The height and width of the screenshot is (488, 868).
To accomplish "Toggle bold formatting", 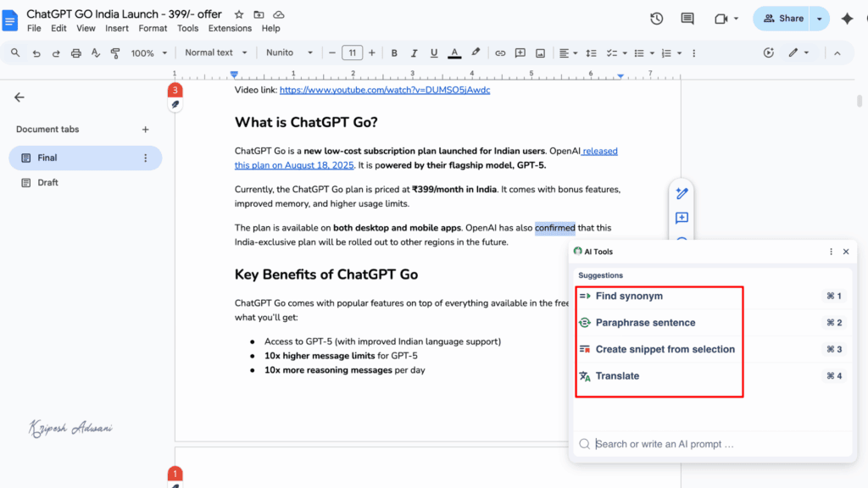I will (394, 53).
